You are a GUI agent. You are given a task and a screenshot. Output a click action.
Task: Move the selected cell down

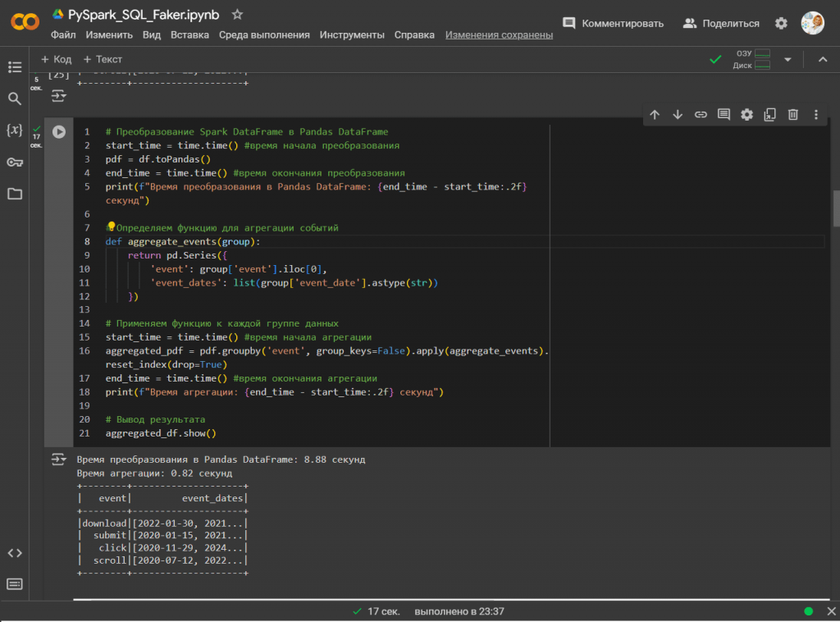(x=678, y=115)
